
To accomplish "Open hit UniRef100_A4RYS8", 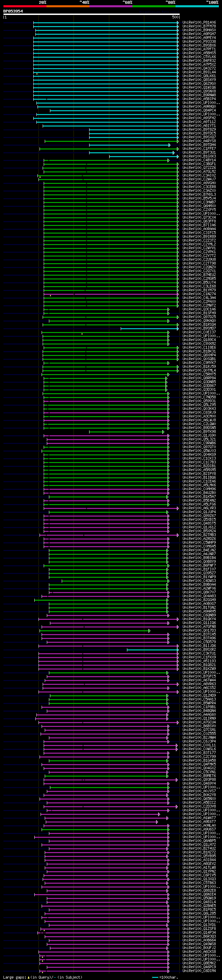I will [199, 141].
